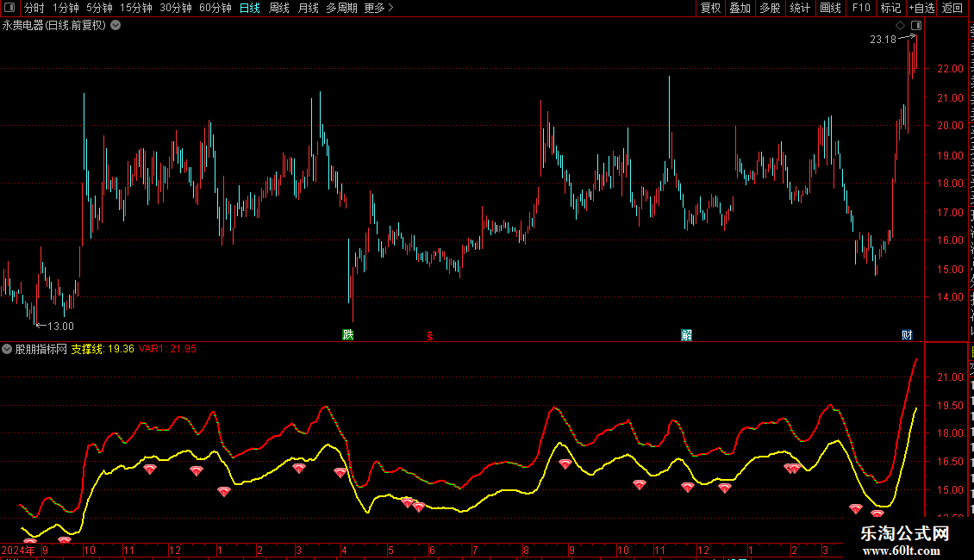
Task: Click the 财 event marker
Action: tap(907, 335)
